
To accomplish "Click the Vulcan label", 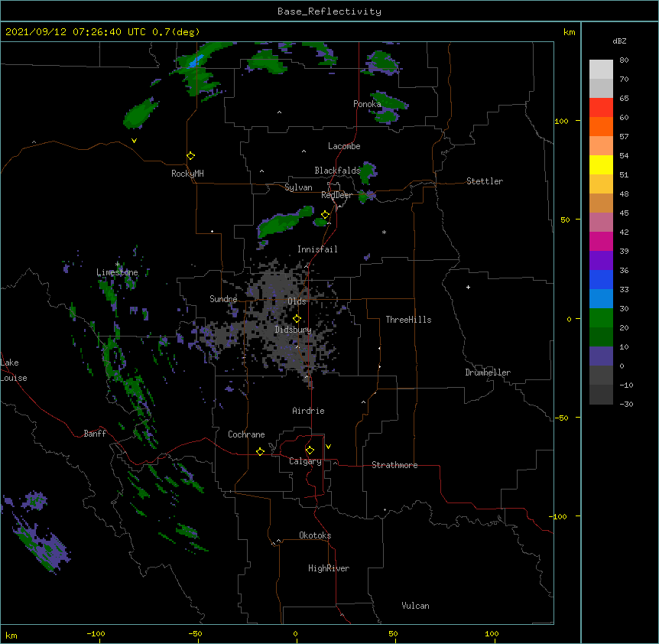I will pyautogui.click(x=415, y=606).
